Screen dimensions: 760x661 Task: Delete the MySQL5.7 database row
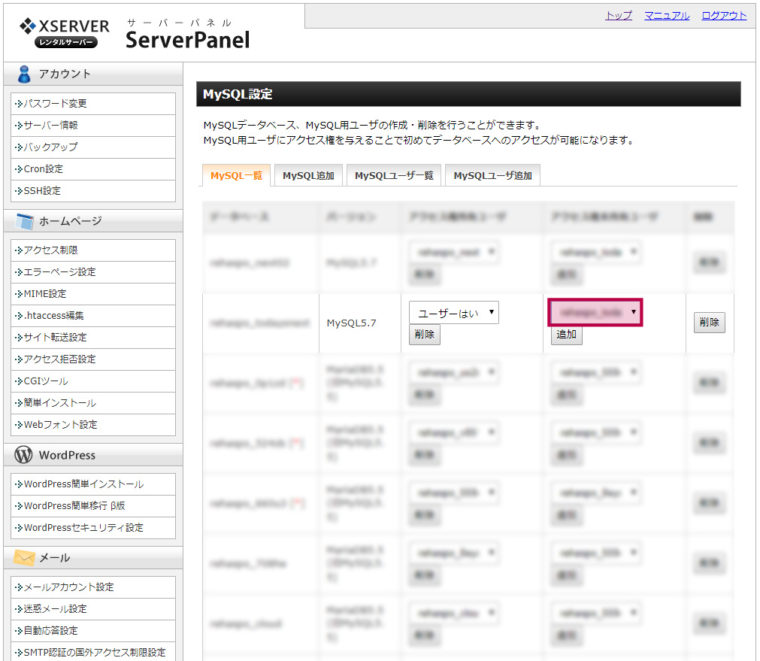pyautogui.click(x=709, y=322)
